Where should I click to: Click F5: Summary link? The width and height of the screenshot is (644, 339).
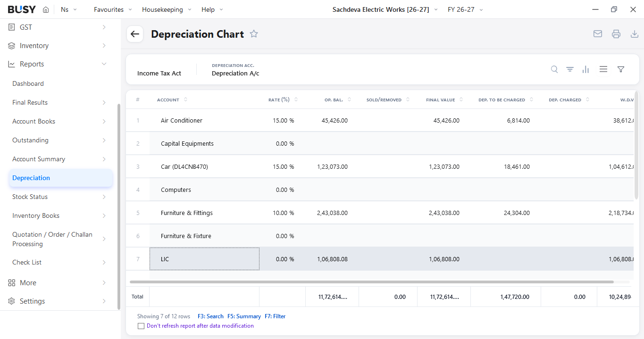coord(244,316)
